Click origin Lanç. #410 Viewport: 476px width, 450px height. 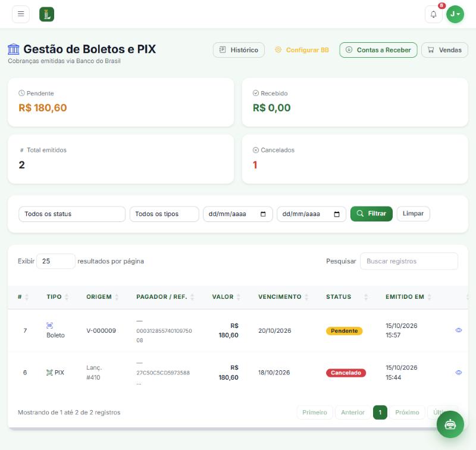point(94,373)
